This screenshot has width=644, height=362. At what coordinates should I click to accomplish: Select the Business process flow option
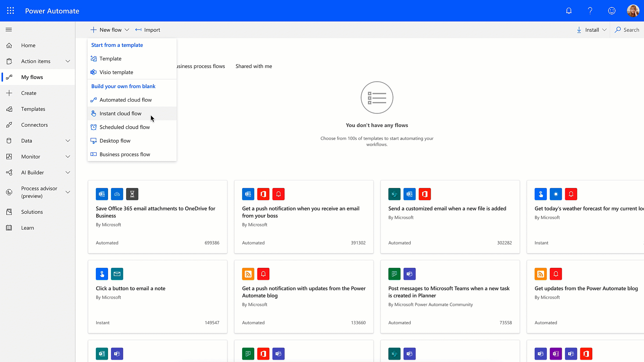pyautogui.click(x=125, y=154)
